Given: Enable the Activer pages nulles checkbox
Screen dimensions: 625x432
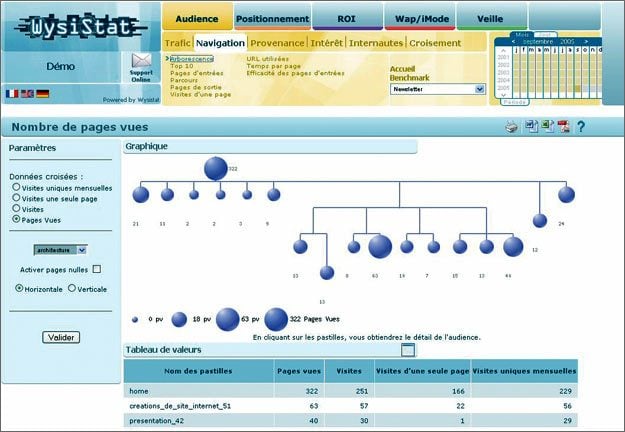Looking at the screenshot, I should (x=97, y=269).
